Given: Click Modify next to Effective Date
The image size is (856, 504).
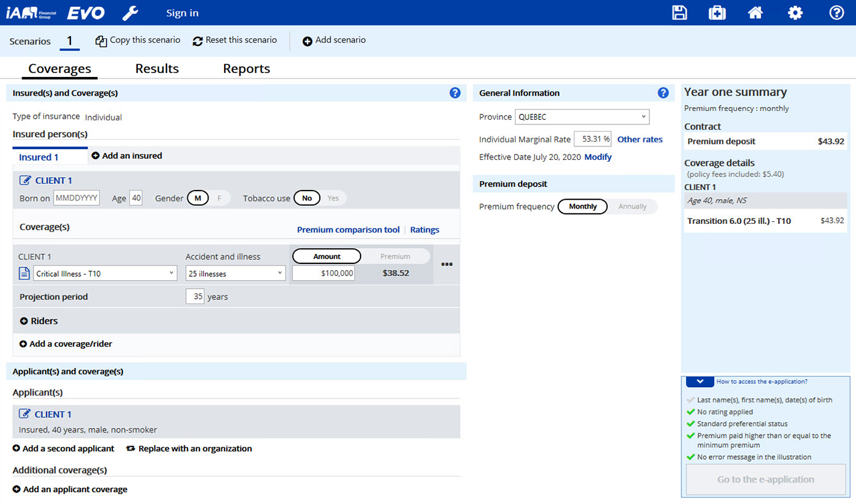Looking at the screenshot, I should [598, 157].
